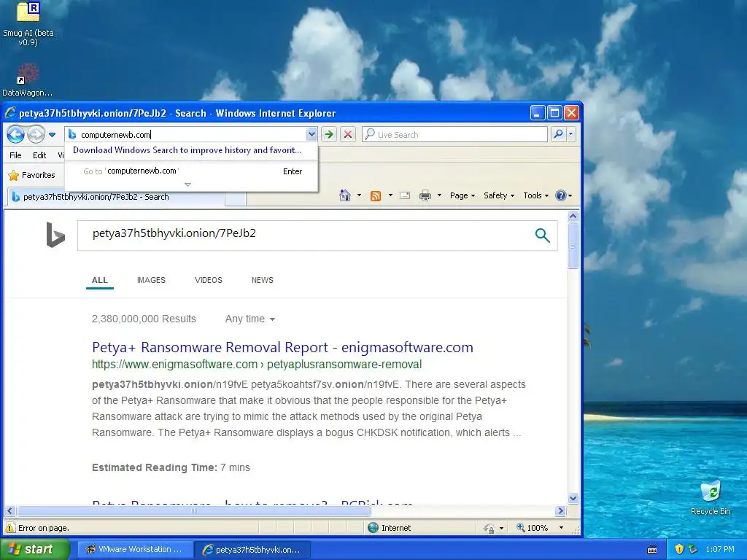Screen dimensions: 747x560
Task: Click the orange RSS feeds icon
Action: (x=376, y=195)
